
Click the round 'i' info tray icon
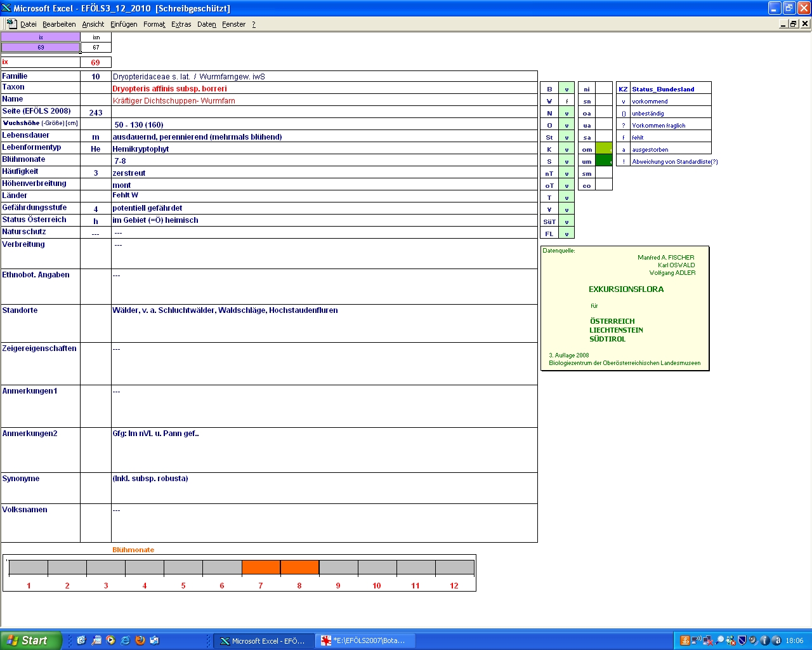point(764,640)
